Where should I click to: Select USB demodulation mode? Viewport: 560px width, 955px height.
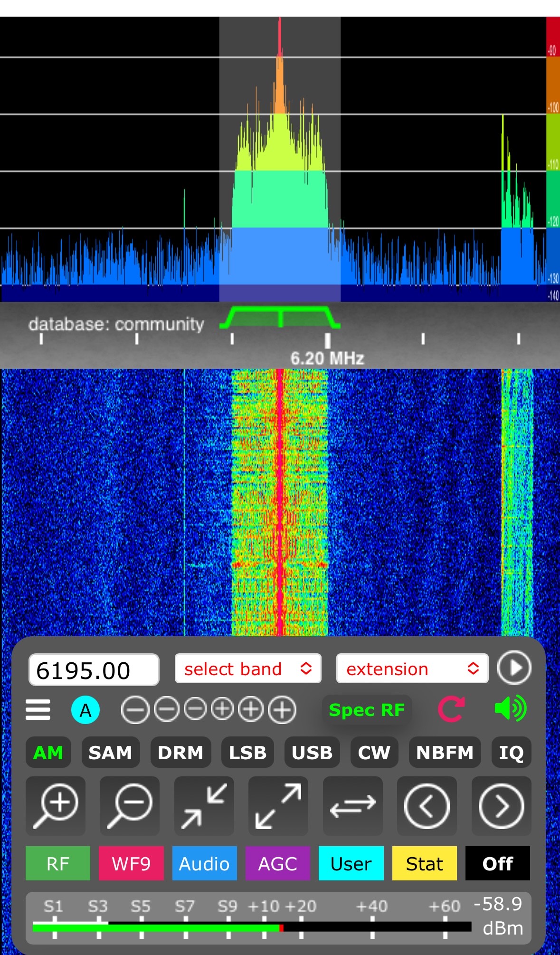point(312,753)
